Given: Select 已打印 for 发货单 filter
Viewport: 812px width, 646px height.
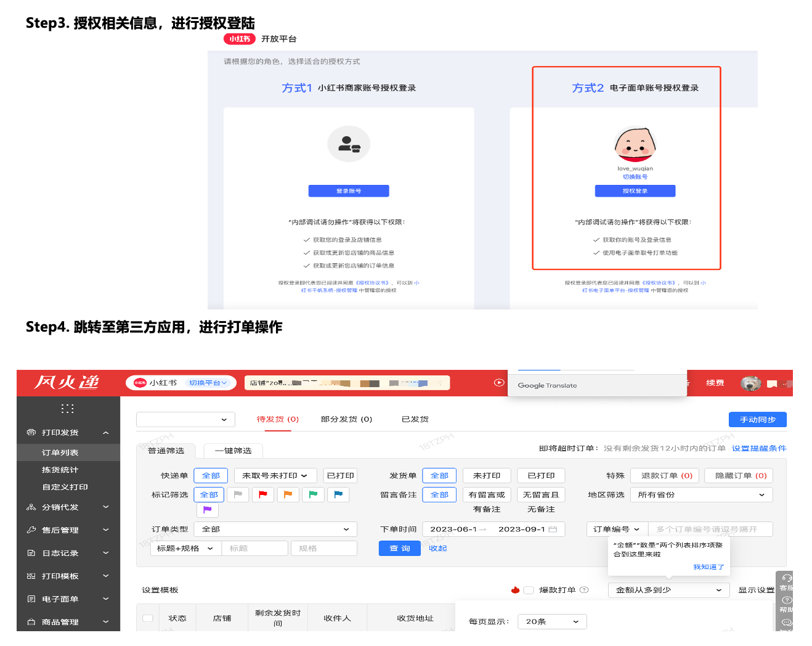Looking at the screenshot, I should (542, 476).
